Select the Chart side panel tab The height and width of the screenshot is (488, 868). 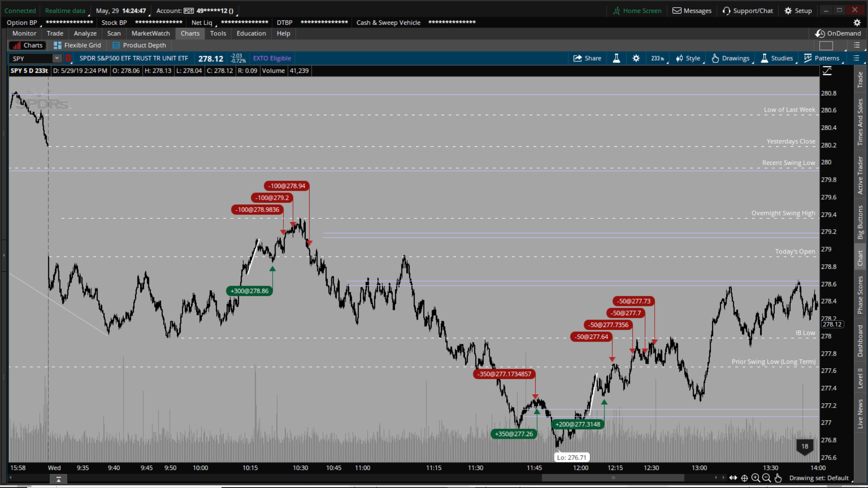[860, 258]
